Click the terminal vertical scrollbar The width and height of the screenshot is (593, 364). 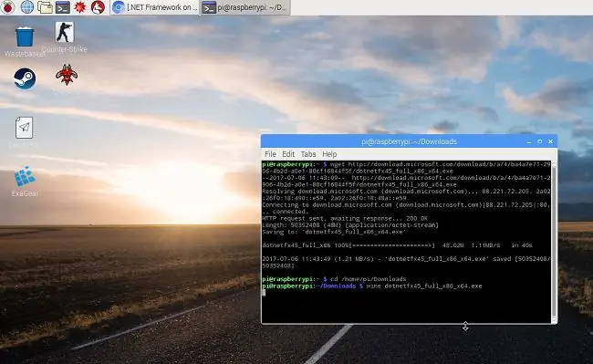pos(554,242)
